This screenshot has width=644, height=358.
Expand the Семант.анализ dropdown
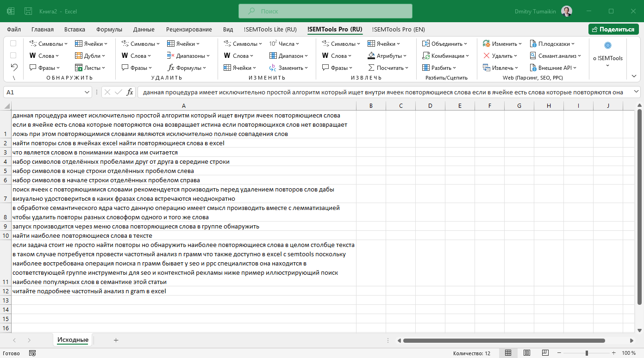tap(556, 56)
